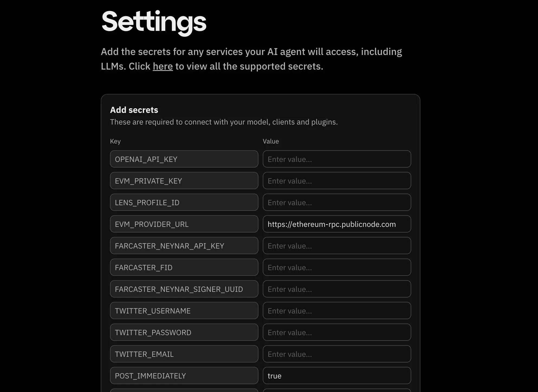Click the TWITTER_EMAIL value input
Screen dimensions: 538x392
pyautogui.click(x=337, y=354)
